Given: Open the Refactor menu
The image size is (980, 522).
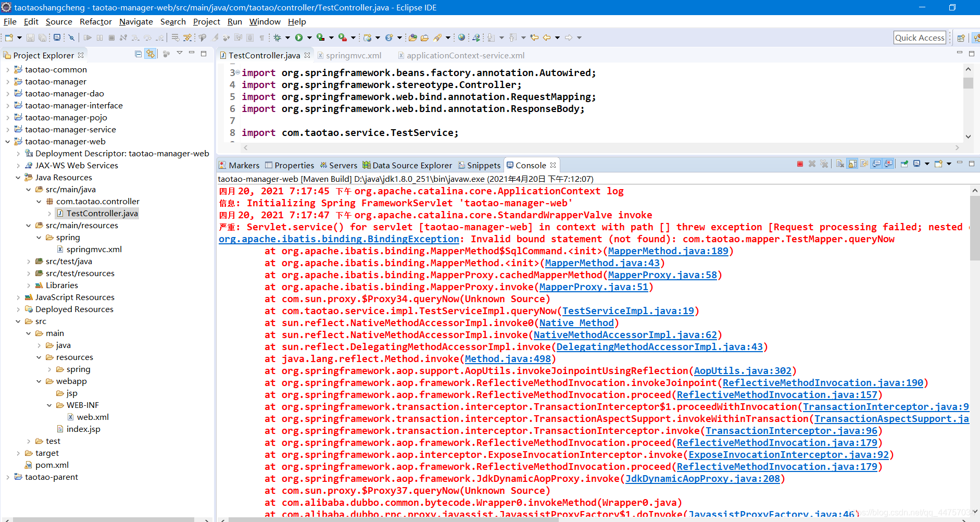Looking at the screenshot, I should [95, 21].
